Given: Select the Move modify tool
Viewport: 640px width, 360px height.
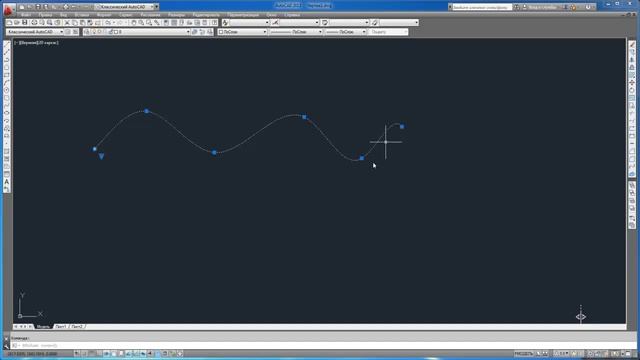Looking at the screenshot, I should click(632, 83).
